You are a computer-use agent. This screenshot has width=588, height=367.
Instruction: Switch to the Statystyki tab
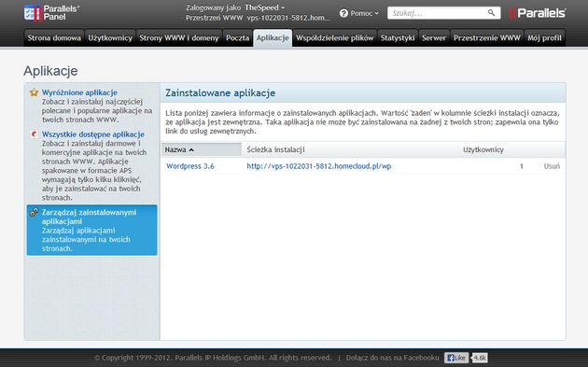[x=398, y=38]
